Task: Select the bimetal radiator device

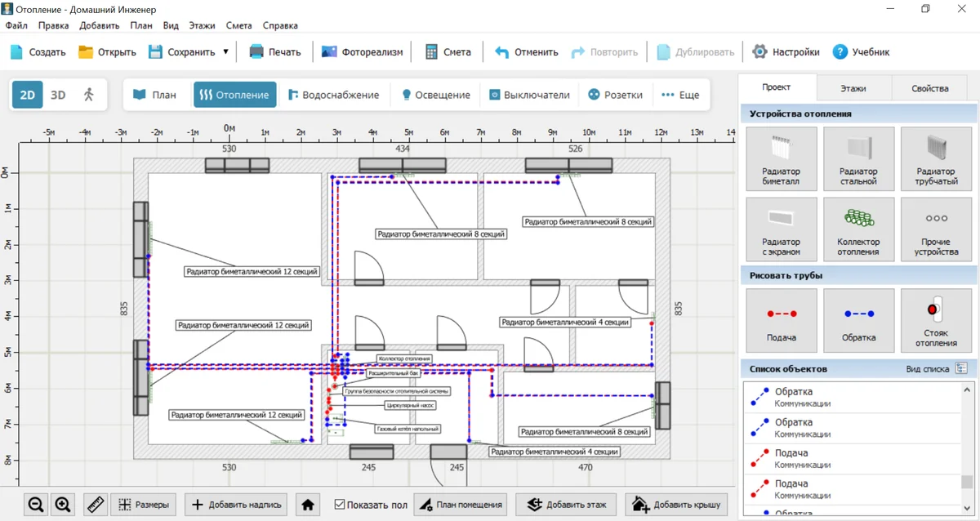Action: tap(781, 159)
